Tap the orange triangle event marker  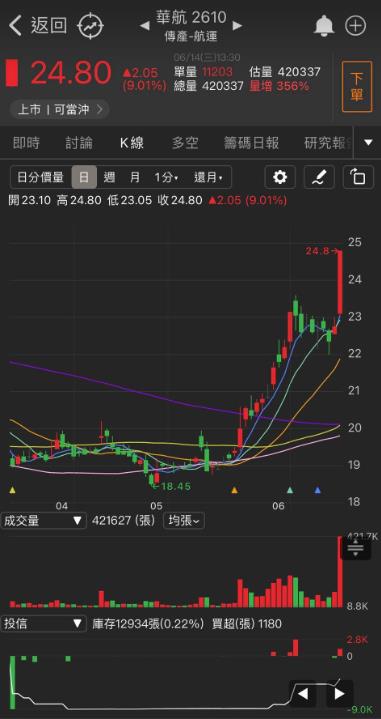tap(235, 490)
